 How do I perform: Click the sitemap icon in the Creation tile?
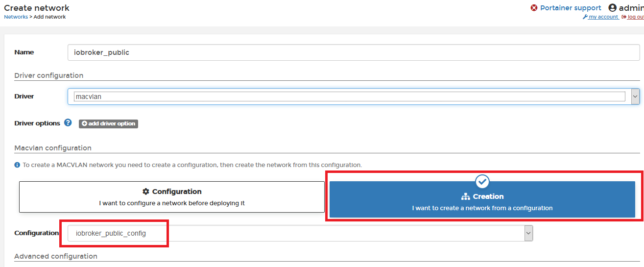coord(465,196)
